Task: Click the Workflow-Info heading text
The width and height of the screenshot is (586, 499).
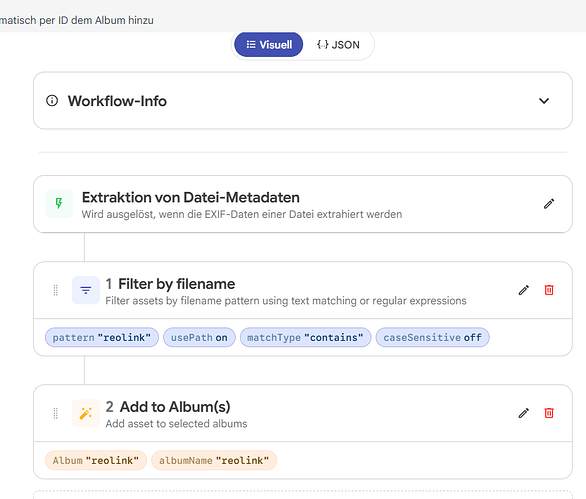Action: point(117,101)
